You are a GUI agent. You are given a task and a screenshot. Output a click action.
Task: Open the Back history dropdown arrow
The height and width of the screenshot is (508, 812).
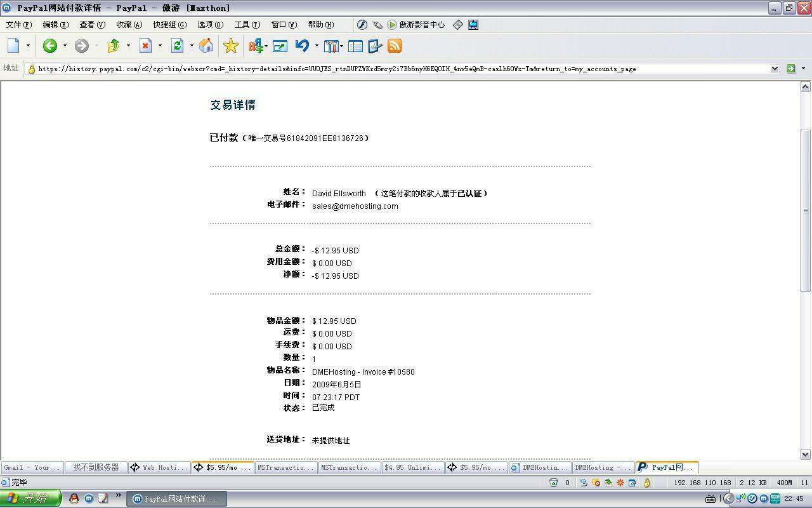pyautogui.click(x=64, y=46)
